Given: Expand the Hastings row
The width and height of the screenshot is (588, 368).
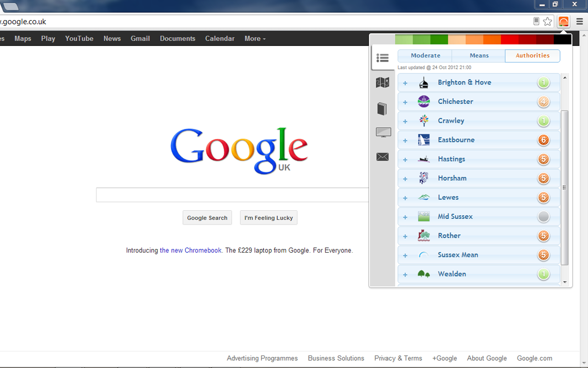Looking at the screenshot, I should coord(405,160).
